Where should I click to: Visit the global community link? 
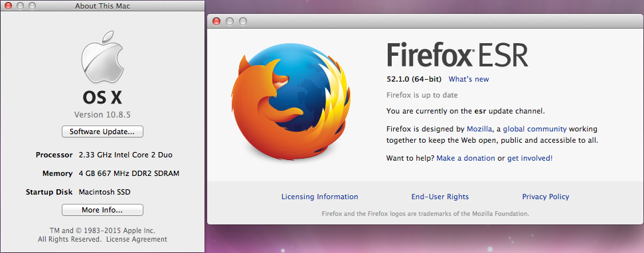click(534, 129)
